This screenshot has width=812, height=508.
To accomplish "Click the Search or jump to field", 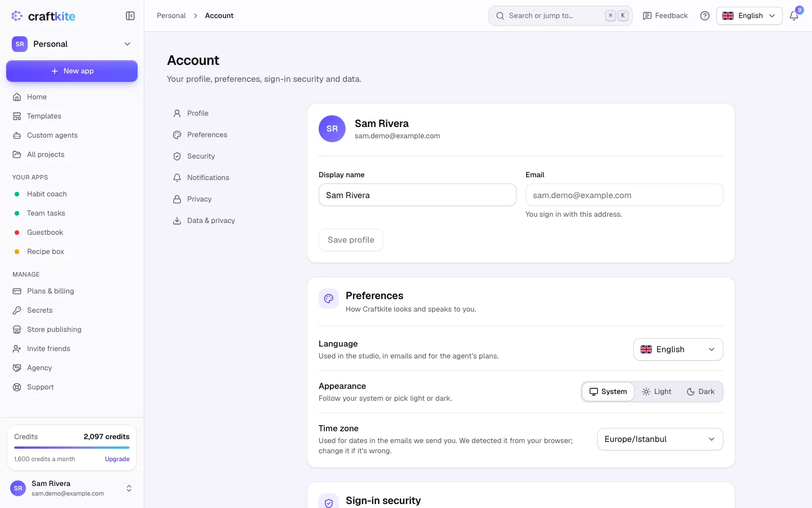I will [560, 16].
